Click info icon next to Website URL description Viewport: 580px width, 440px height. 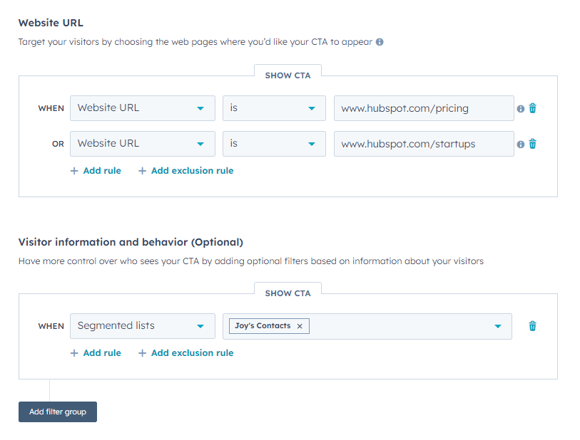[380, 42]
